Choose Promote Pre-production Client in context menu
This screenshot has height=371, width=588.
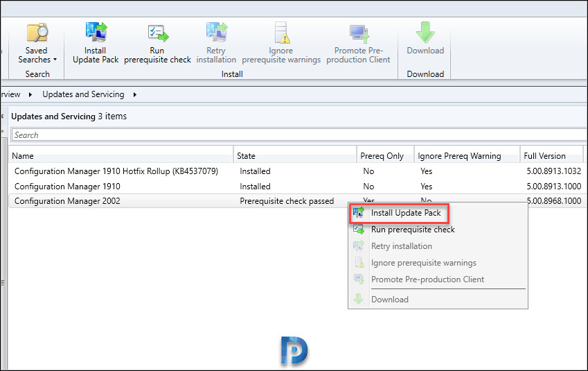(427, 279)
